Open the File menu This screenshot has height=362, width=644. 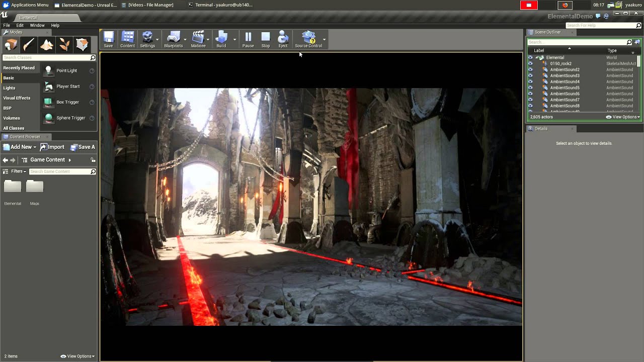[7, 25]
